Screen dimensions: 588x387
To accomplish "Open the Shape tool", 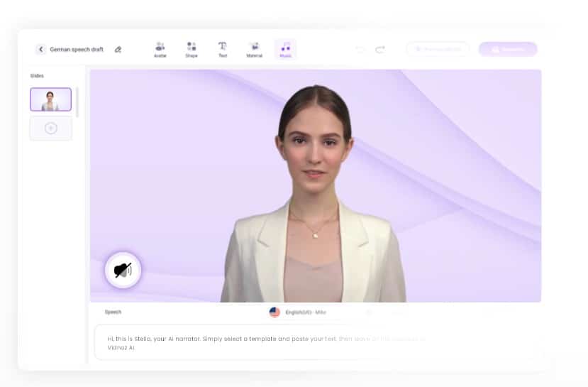I will coord(192,50).
